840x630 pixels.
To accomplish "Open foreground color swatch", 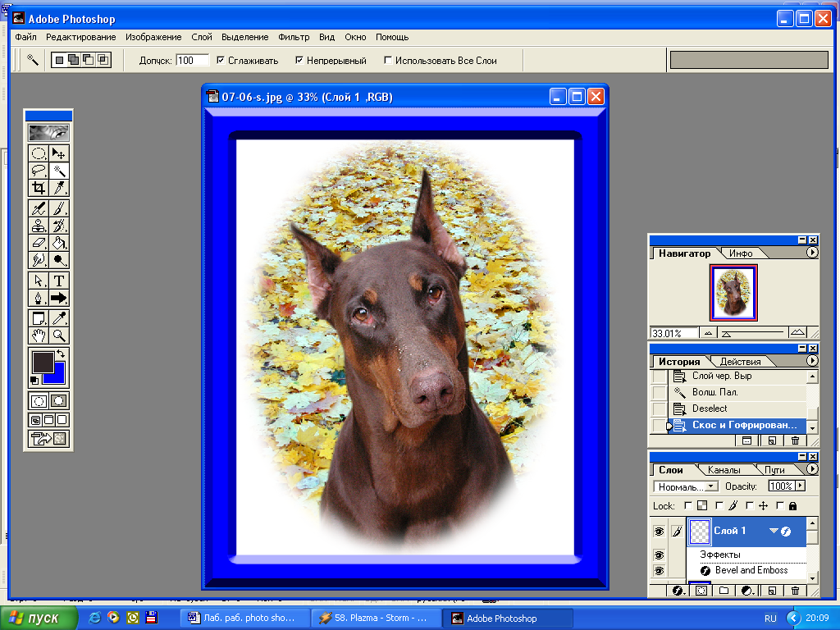I will (43, 362).
